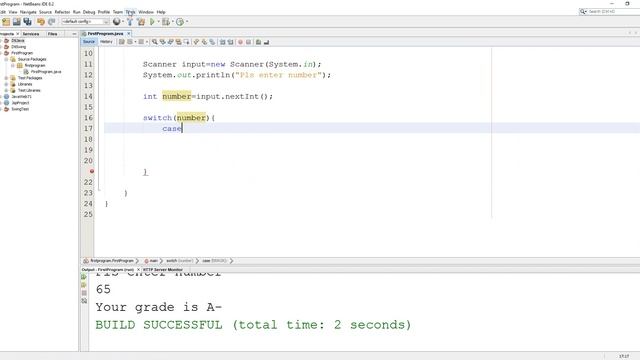The width and height of the screenshot is (640, 360).
Task: Open the Debug menu
Action: pos(89,12)
